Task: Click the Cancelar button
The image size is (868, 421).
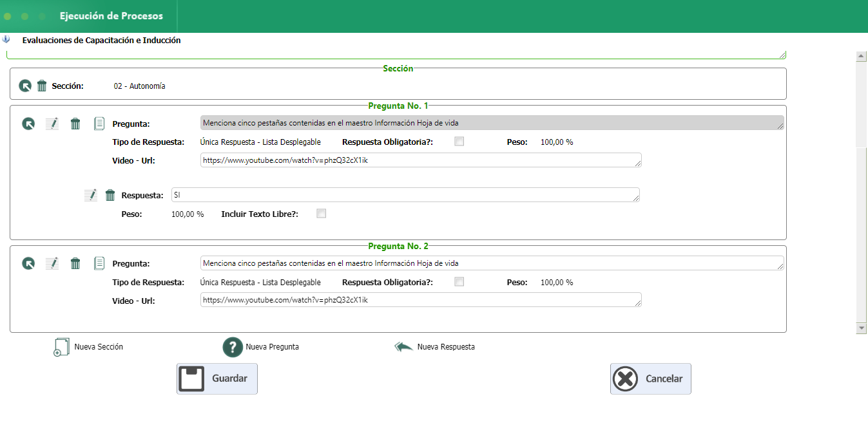Action: click(x=651, y=379)
